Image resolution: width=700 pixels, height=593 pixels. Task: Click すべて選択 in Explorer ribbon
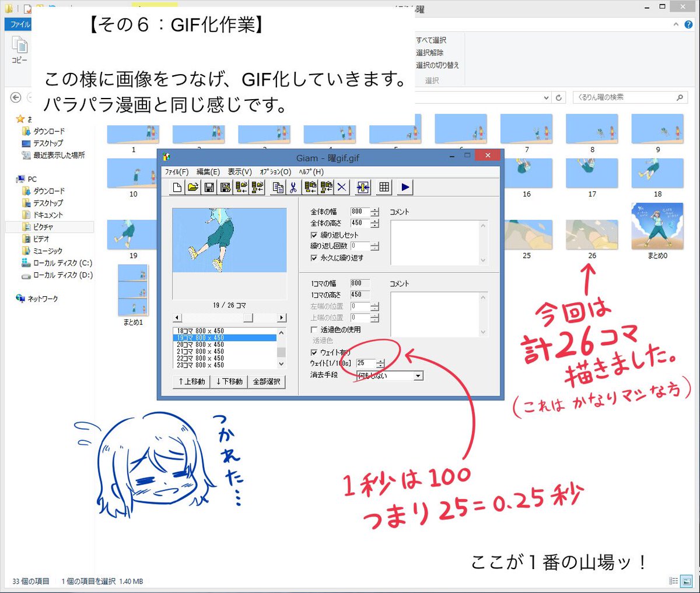(431, 40)
